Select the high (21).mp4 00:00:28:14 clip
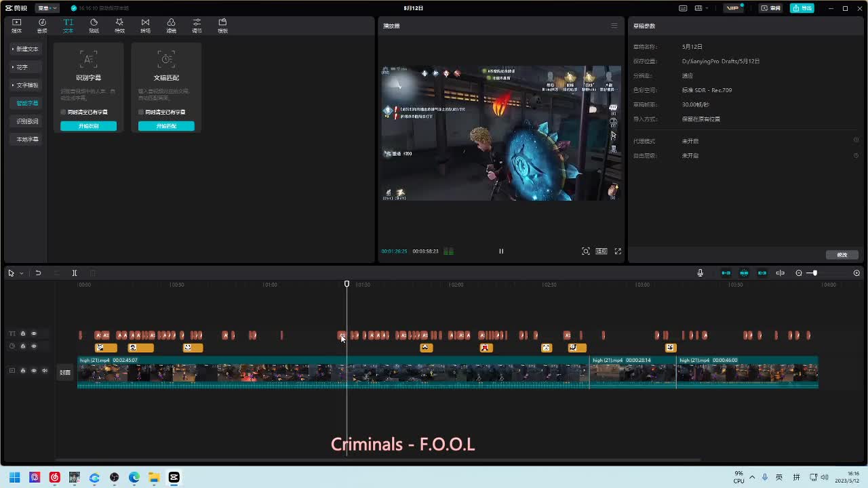Screen dimensions: 868x488 tap(633, 372)
